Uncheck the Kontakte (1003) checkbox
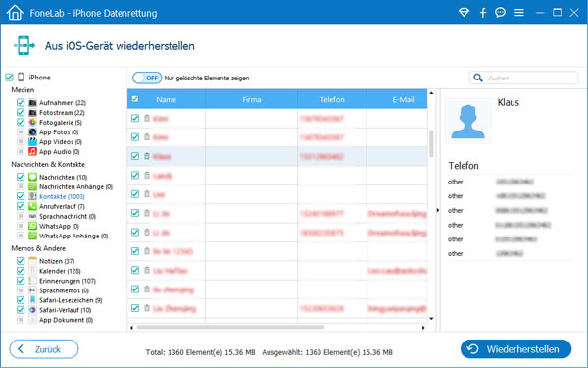The height and width of the screenshot is (368, 588). point(21,196)
